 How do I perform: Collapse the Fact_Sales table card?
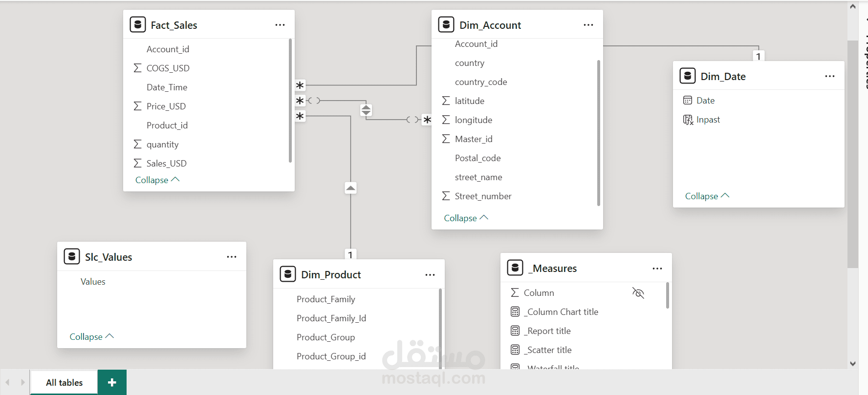tap(157, 180)
